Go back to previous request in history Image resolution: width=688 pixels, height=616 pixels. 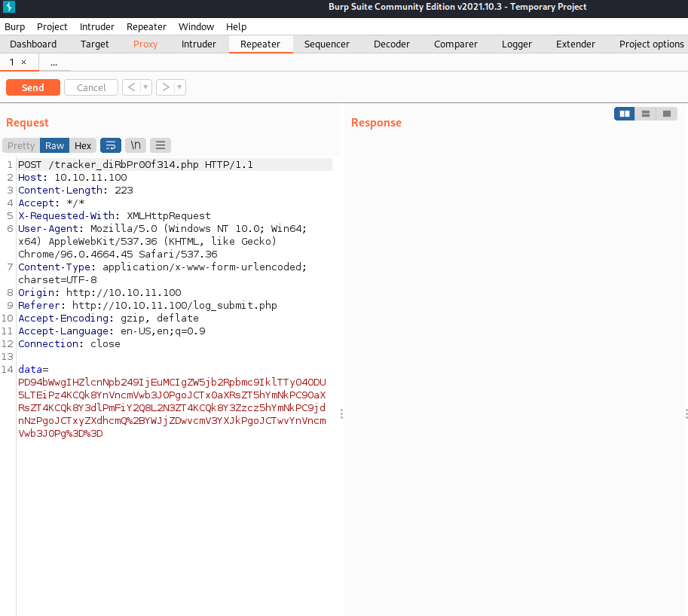pos(131,87)
